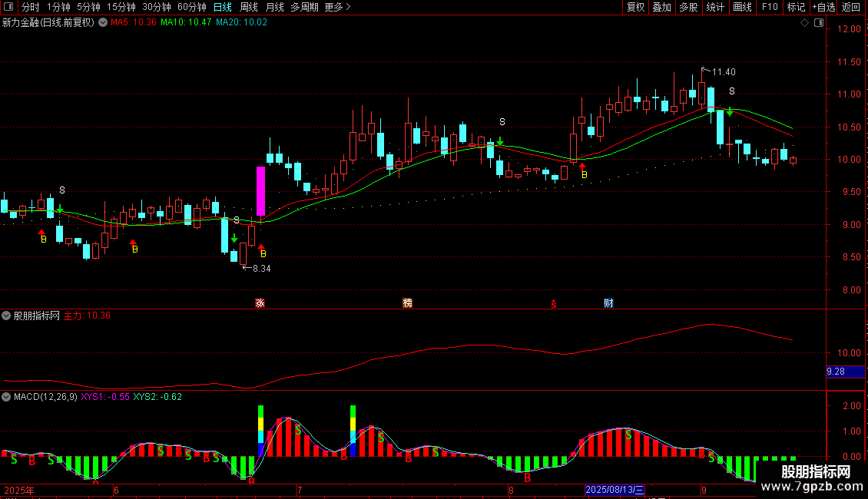Toggle the left sidebar panel icon
Screen dimensions: 868x499
pyautogui.click(x=8, y=7)
